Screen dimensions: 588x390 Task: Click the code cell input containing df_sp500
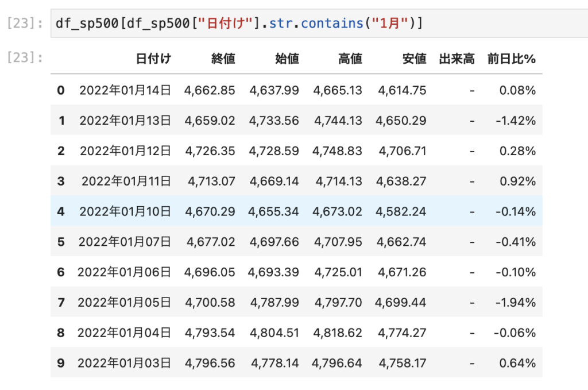click(319, 23)
